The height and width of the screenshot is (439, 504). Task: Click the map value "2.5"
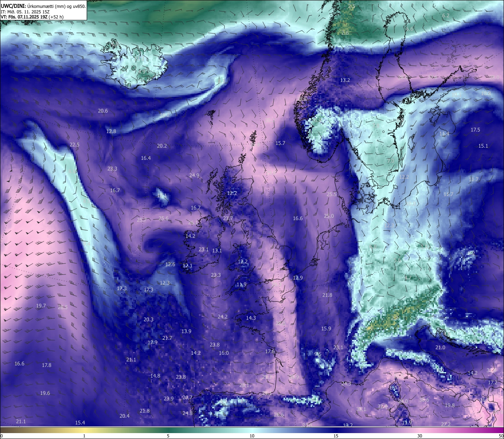click(x=352, y=6)
